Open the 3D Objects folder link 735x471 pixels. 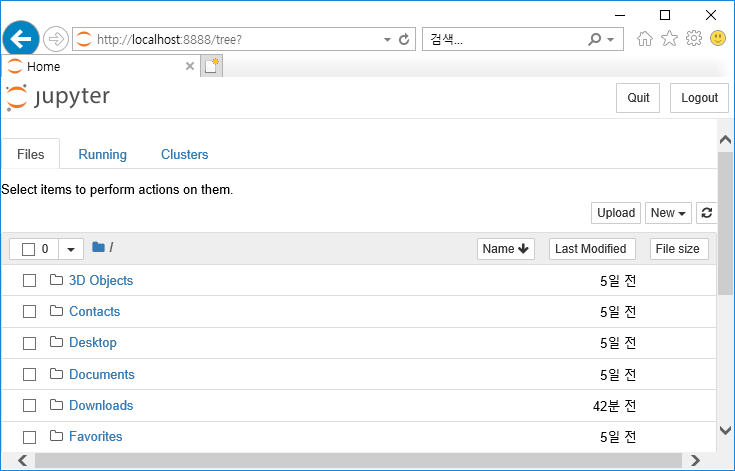[x=101, y=280]
